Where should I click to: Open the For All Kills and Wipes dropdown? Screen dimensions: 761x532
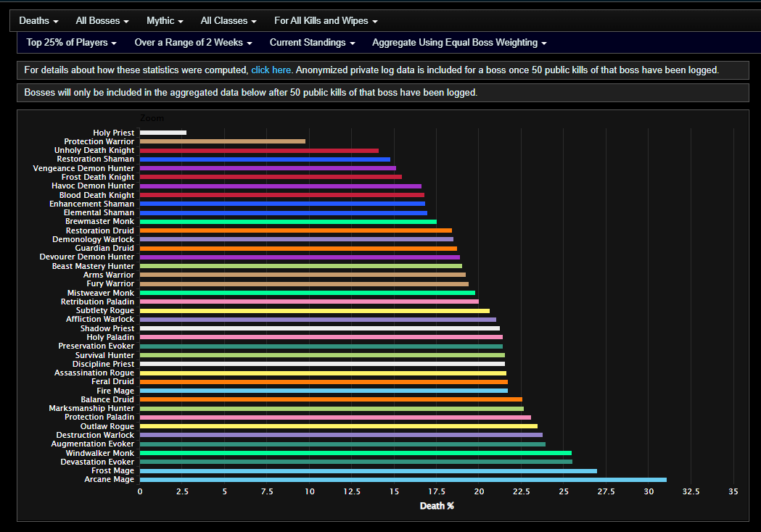[326, 21]
